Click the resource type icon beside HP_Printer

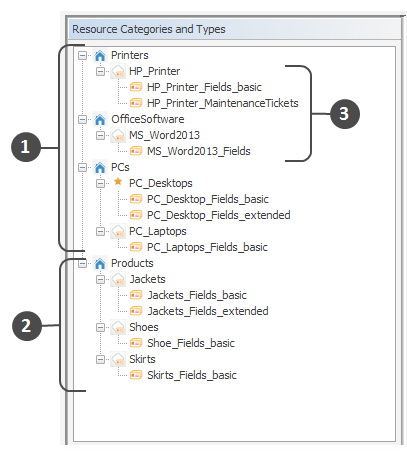tap(118, 71)
